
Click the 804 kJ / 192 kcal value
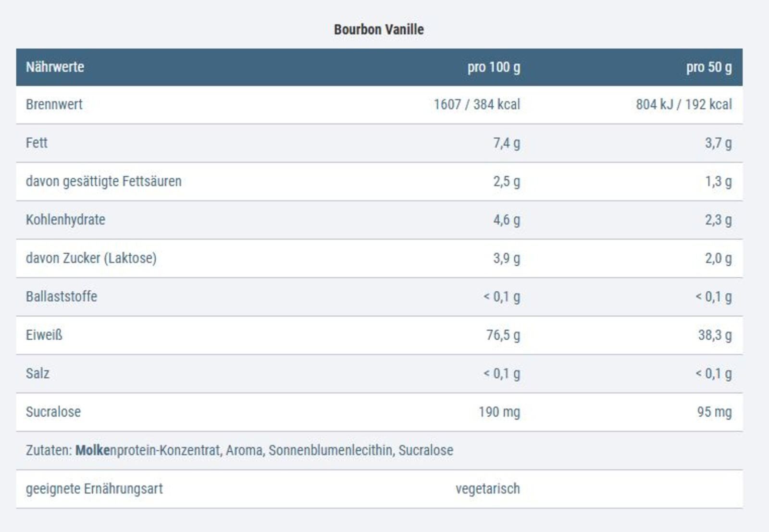click(x=683, y=104)
